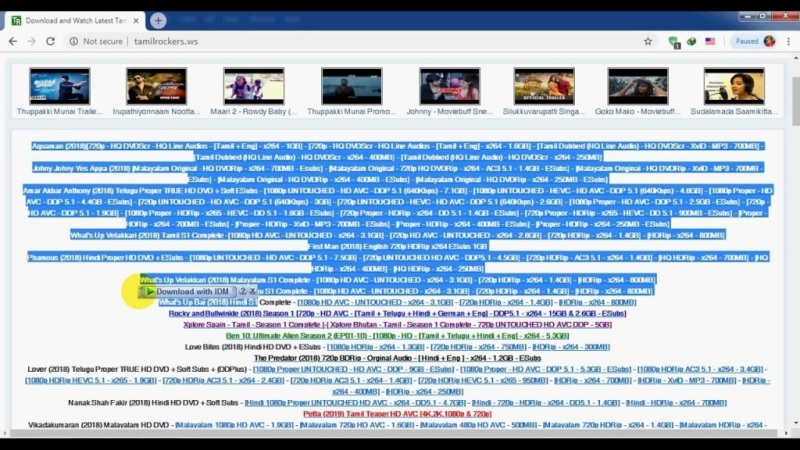Click the vertical scrollbar down arrow
Viewport: 800px width, 450px height.
[796, 423]
